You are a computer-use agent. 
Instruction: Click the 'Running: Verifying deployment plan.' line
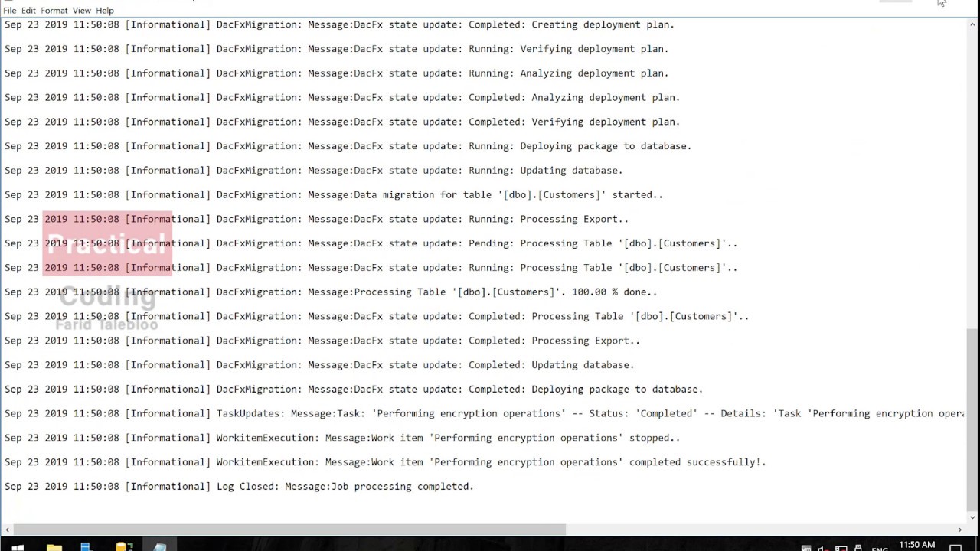click(337, 49)
